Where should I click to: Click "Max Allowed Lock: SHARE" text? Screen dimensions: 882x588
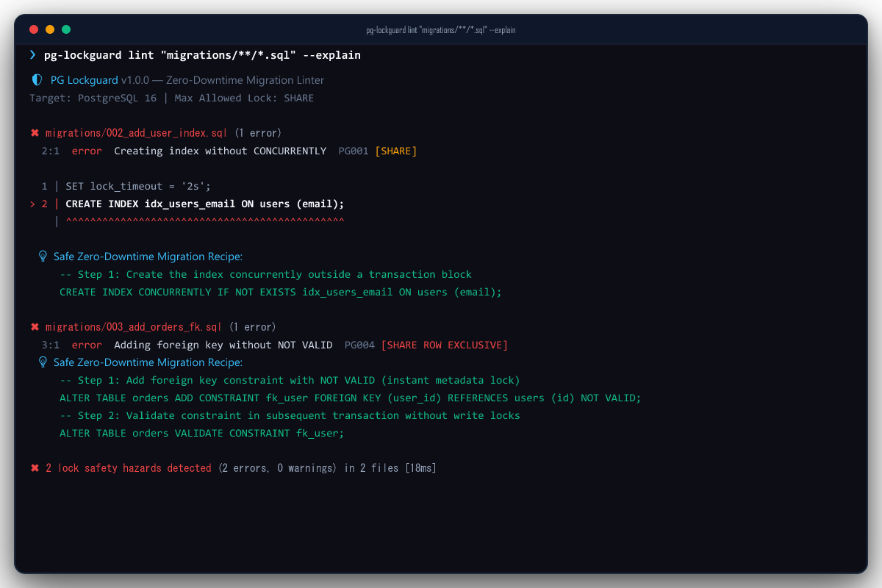244,98
